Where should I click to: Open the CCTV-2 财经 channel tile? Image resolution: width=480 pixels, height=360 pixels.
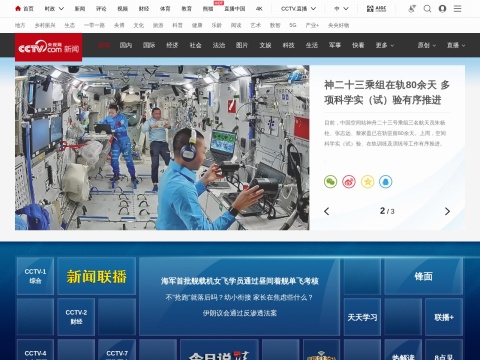coord(76,317)
